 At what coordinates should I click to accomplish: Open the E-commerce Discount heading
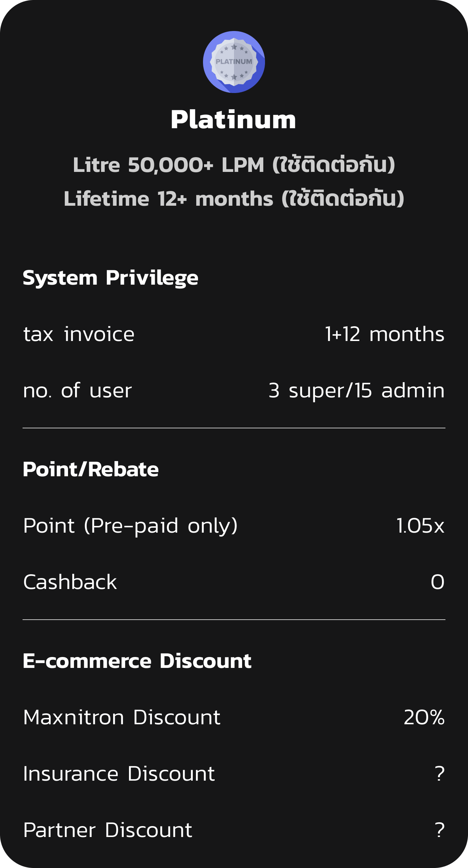pos(137,661)
